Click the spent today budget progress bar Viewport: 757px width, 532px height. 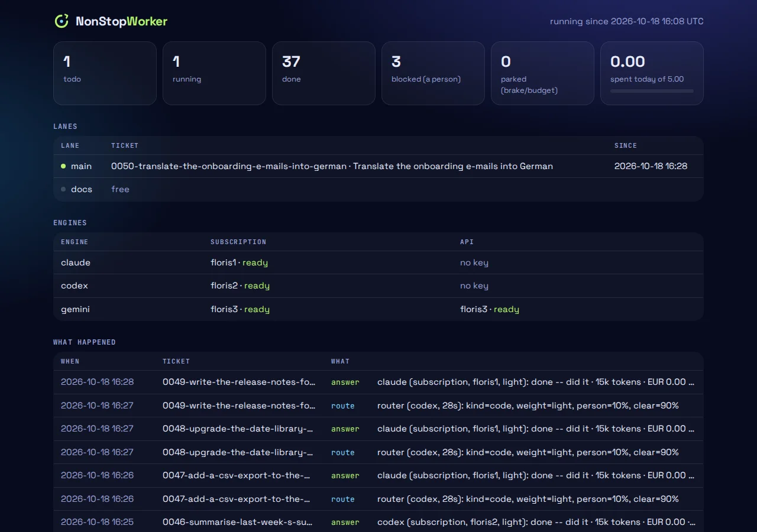[652, 91]
